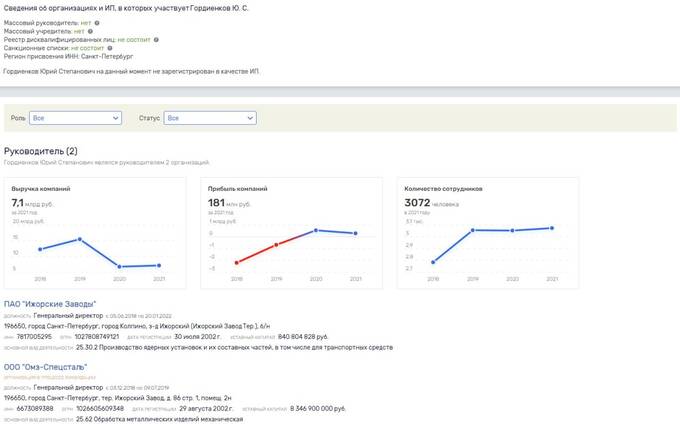
Task: Open the Статус dropdown
Action: click(x=210, y=118)
